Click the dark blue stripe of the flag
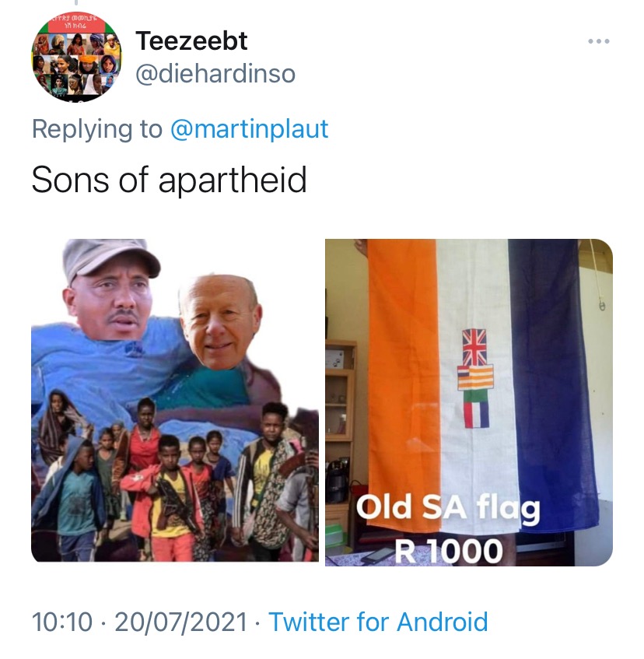 (551, 378)
